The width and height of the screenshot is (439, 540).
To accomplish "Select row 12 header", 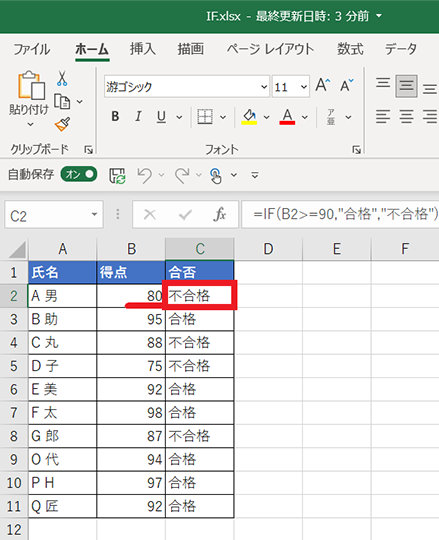I will pyautogui.click(x=14, y=530).
